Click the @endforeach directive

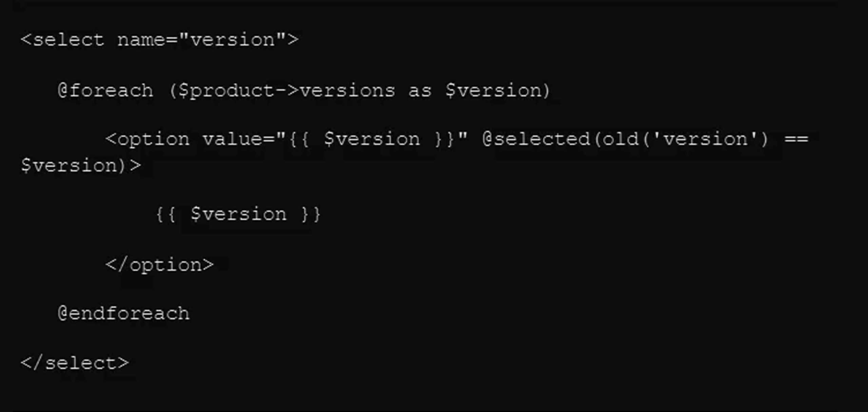point(124,313)
